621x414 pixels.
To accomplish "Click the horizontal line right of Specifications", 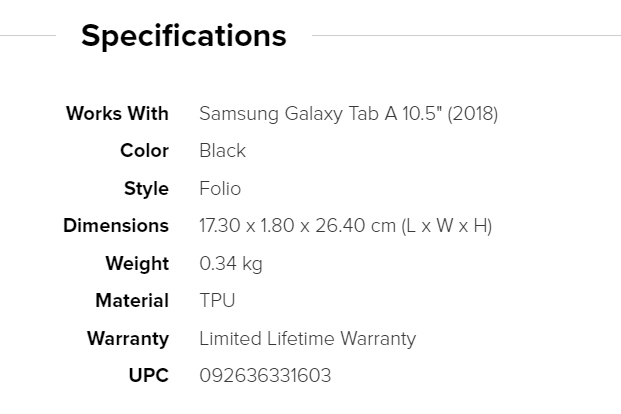I will [x=465, y=36].
